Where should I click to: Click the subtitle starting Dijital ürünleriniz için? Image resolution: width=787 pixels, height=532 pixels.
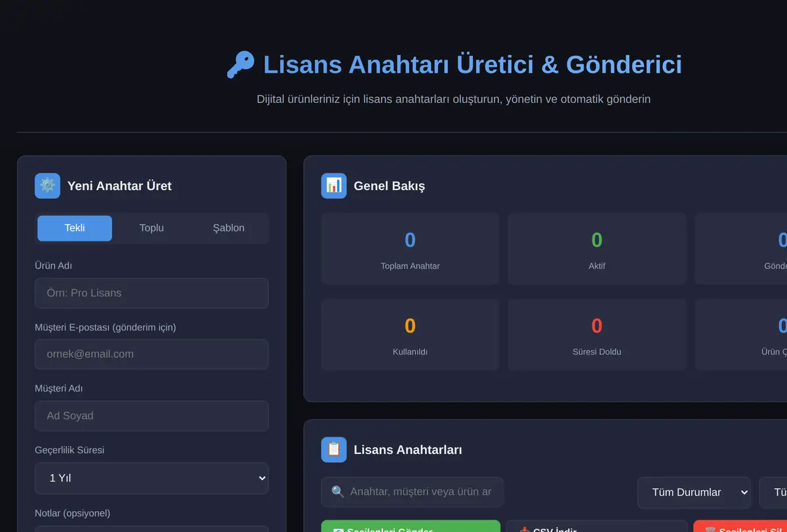454,100
